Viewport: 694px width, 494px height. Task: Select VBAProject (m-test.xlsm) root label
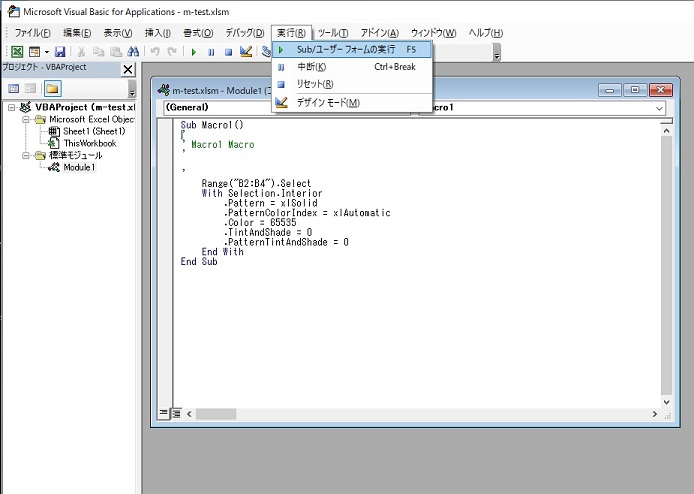[x=85, y=107]
